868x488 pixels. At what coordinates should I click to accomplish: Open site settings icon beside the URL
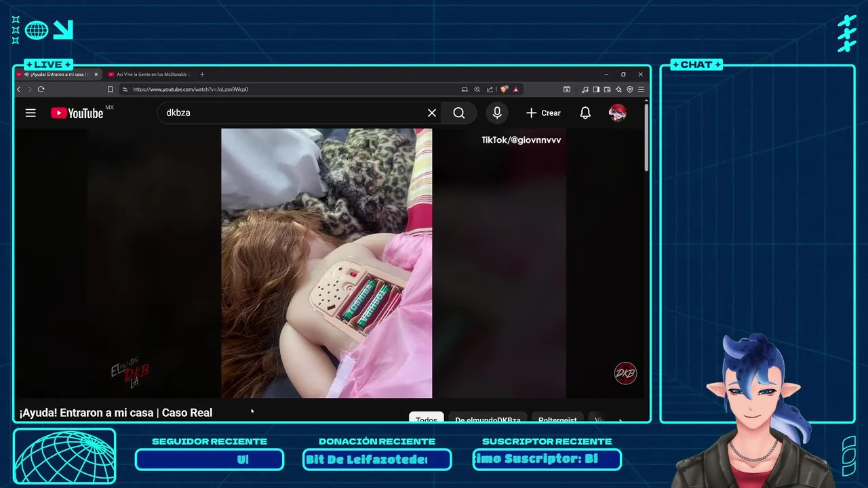(125, 89)
